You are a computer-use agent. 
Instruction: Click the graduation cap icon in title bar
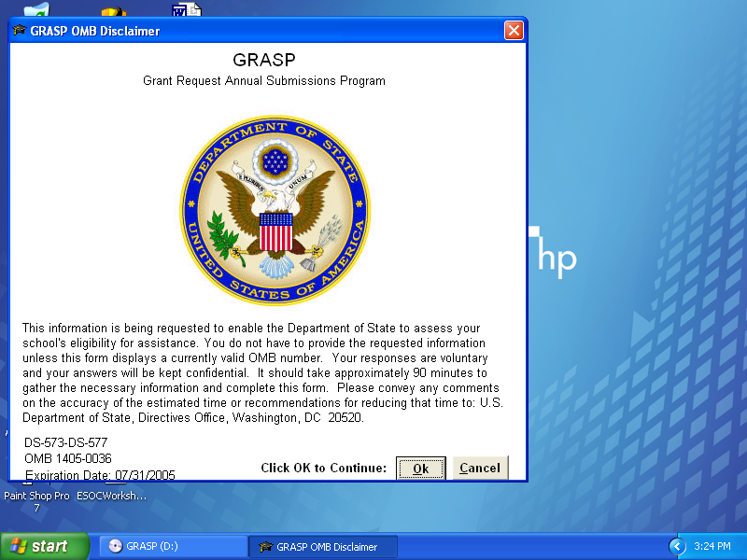[x=19, y=31]
